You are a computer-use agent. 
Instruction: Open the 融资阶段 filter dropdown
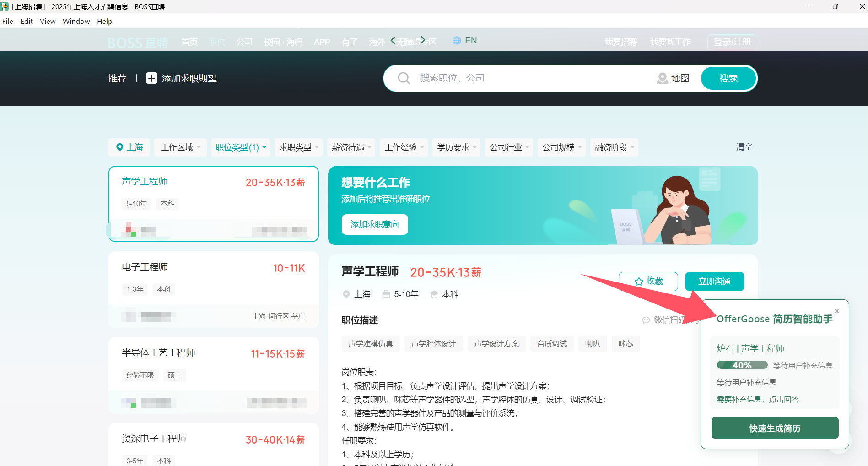tap(615, 147)
